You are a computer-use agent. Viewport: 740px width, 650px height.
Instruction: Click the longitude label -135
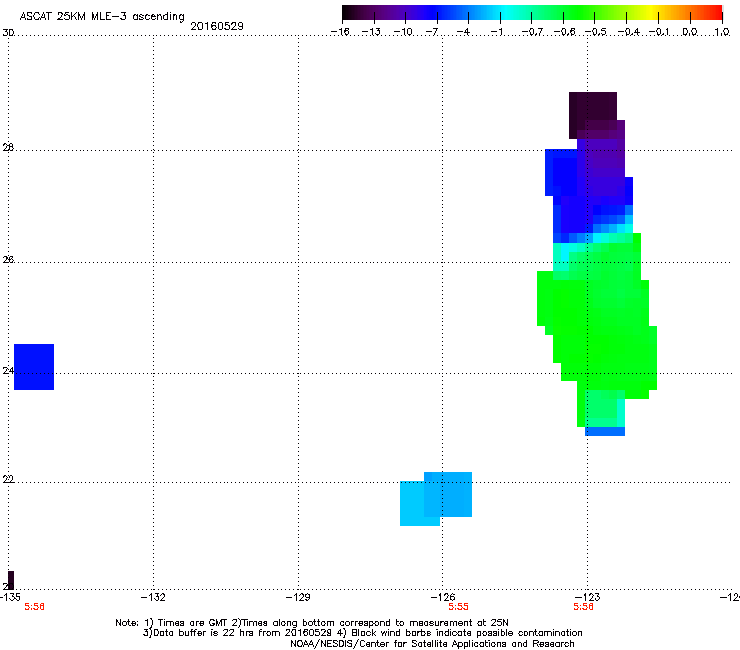pyautogui.click(x=10, y=597)
